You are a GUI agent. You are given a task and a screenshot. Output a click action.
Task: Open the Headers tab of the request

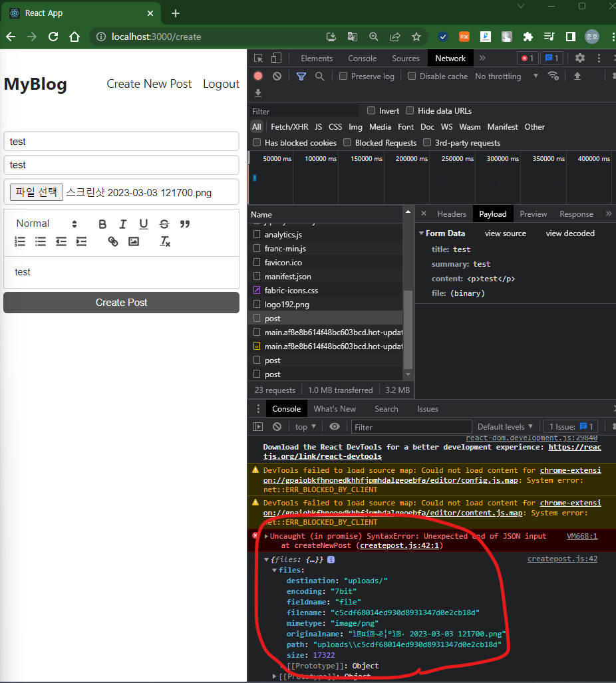(x=452, y=214)
